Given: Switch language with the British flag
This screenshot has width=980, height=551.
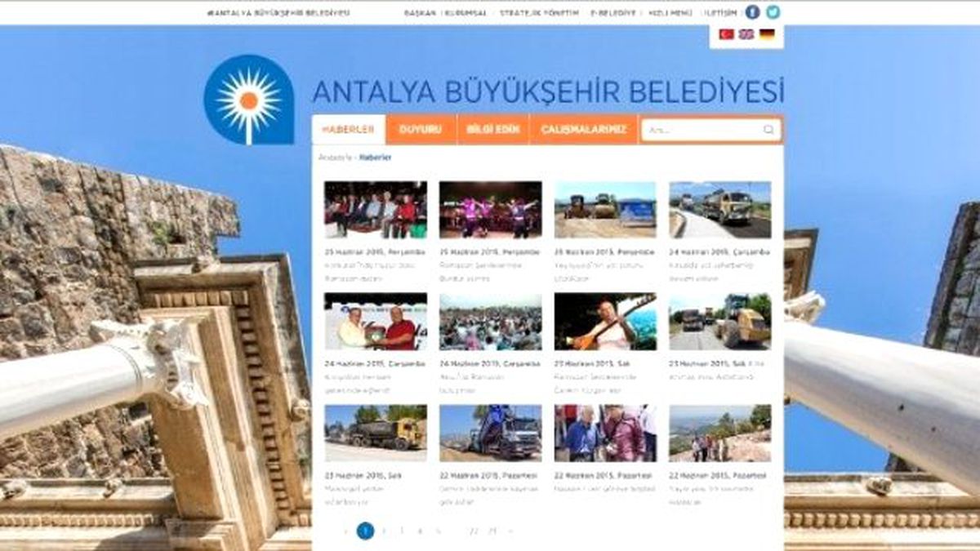Looking at the screenshot, I should click(746, 34).
